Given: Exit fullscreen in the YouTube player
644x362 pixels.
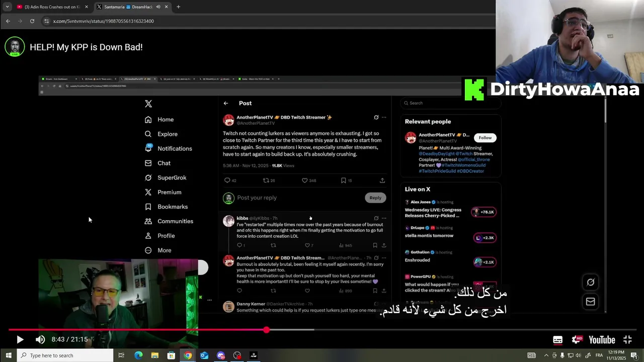Looking at the screenshot, I should (x=627, y=340).
